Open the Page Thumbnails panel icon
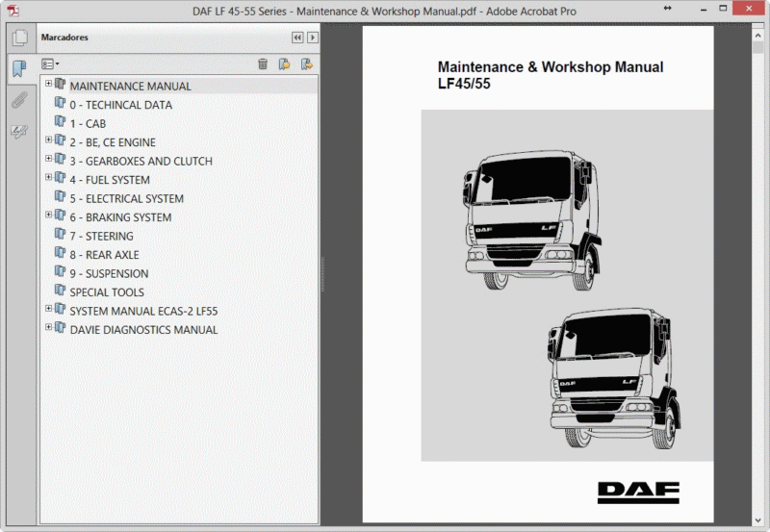Screen dimensions: 770x532 click(x=20, y=38)
